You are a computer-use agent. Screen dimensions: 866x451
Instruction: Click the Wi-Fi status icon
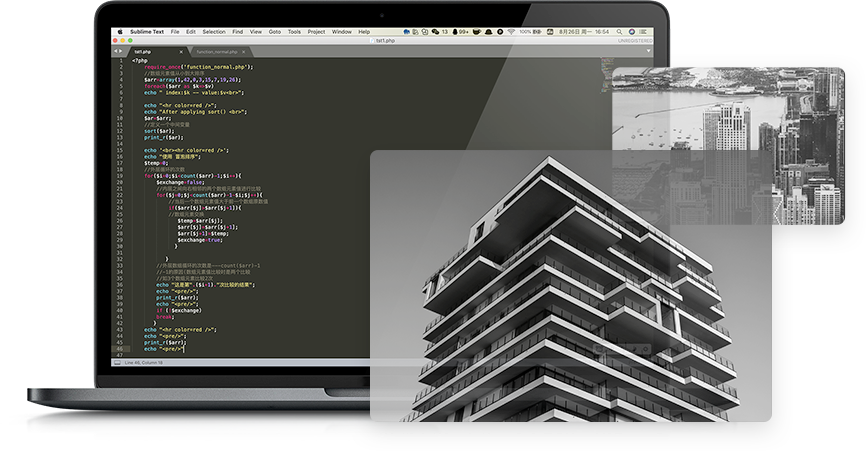point(510,32)
